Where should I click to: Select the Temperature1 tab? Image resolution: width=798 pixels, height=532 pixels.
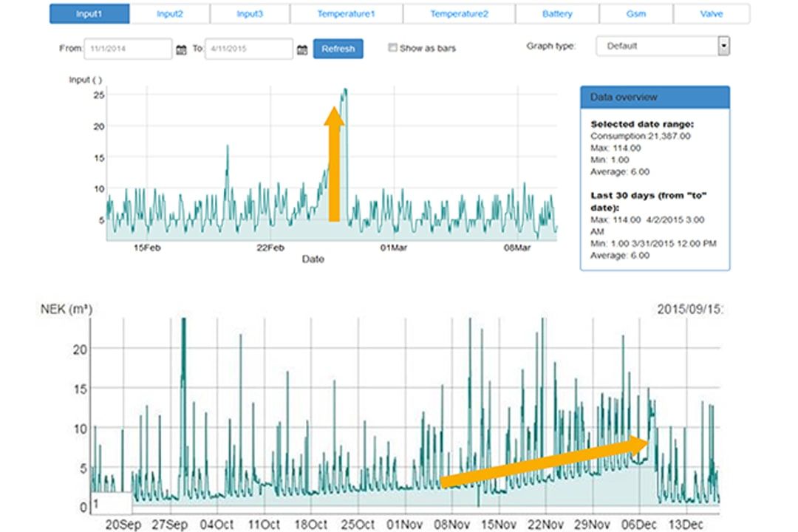pos(346,13)
